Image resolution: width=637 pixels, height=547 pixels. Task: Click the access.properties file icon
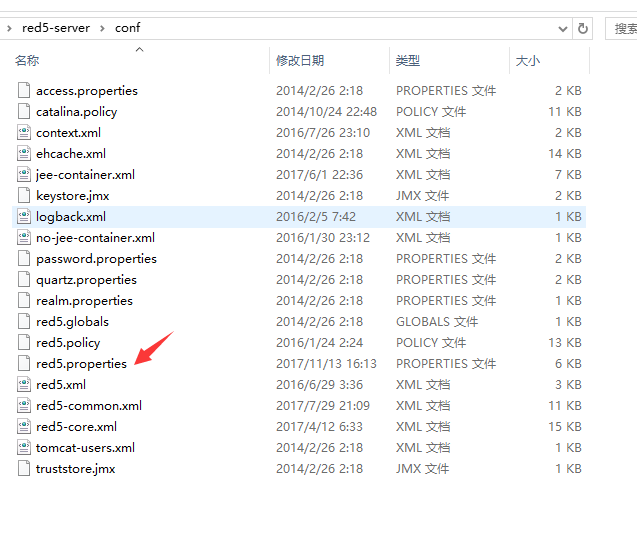[24, 90]
